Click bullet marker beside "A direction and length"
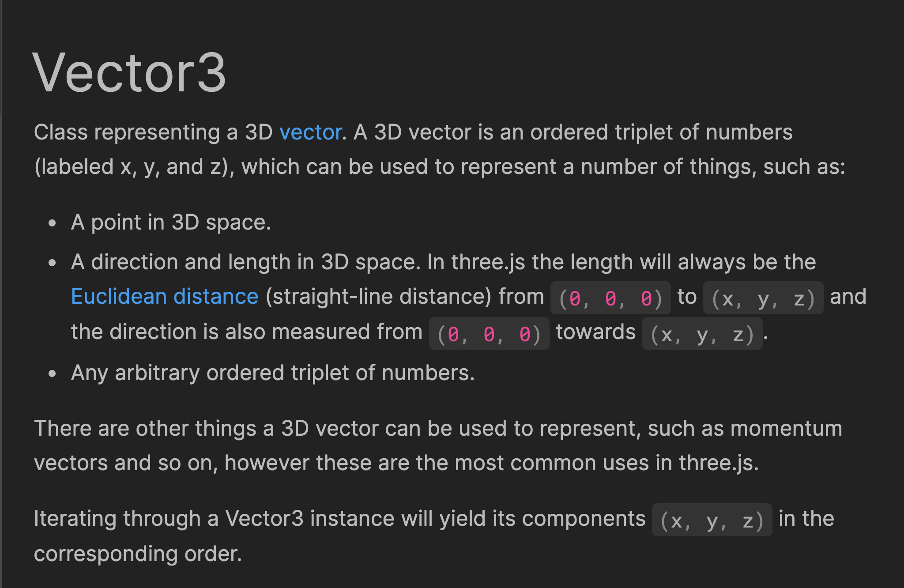The width and height of the screenshot is (904, 588). tap(53, 263)
